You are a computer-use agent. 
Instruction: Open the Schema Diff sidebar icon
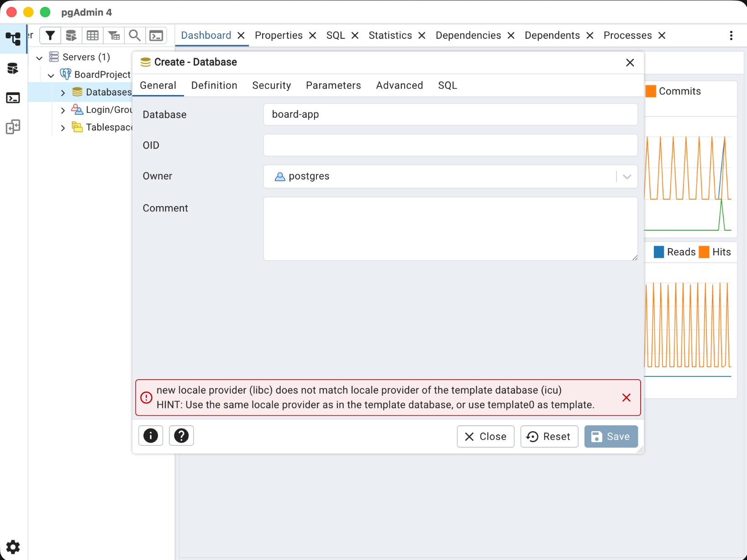tap(13, 127)
